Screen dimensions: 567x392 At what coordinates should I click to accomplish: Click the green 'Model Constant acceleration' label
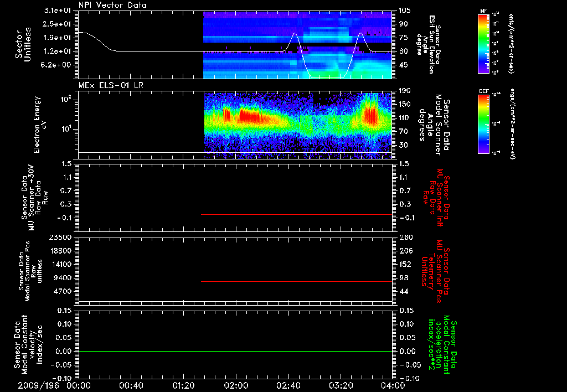[442, 344]
